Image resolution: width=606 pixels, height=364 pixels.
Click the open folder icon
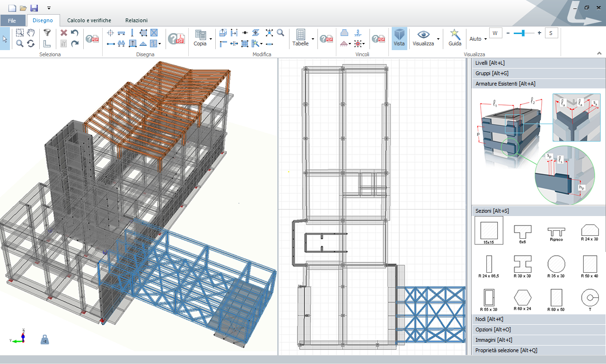tap(23, 8)
